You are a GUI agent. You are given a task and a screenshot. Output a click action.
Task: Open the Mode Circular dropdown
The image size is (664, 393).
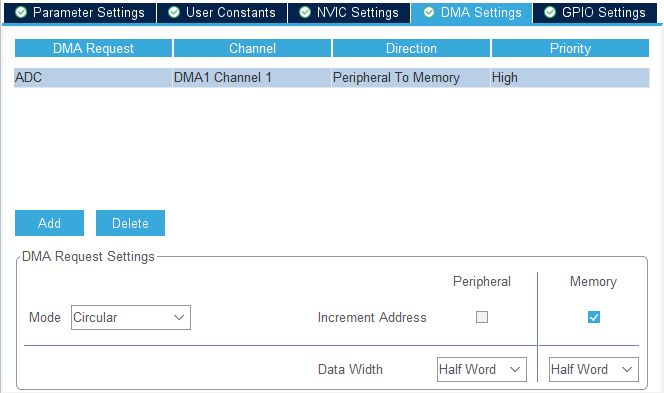click(131, 317)
